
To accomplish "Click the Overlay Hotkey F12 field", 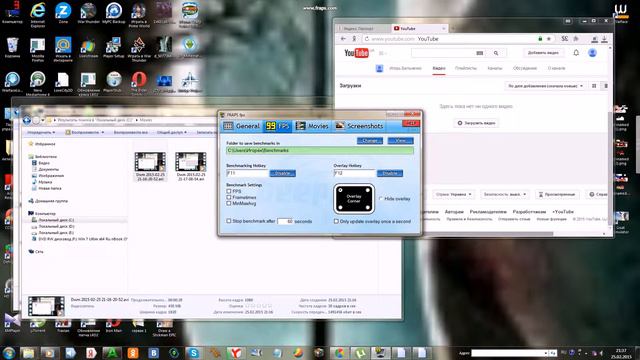I will point(354,173).
